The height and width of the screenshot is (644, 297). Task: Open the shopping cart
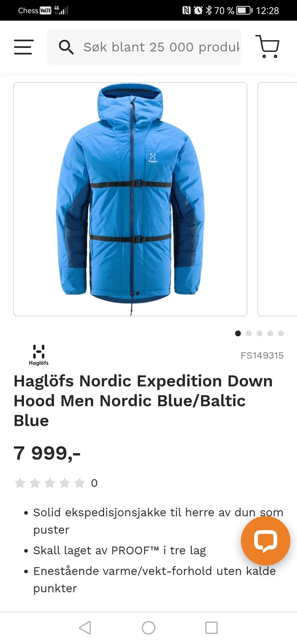click(x=268, y=46)
